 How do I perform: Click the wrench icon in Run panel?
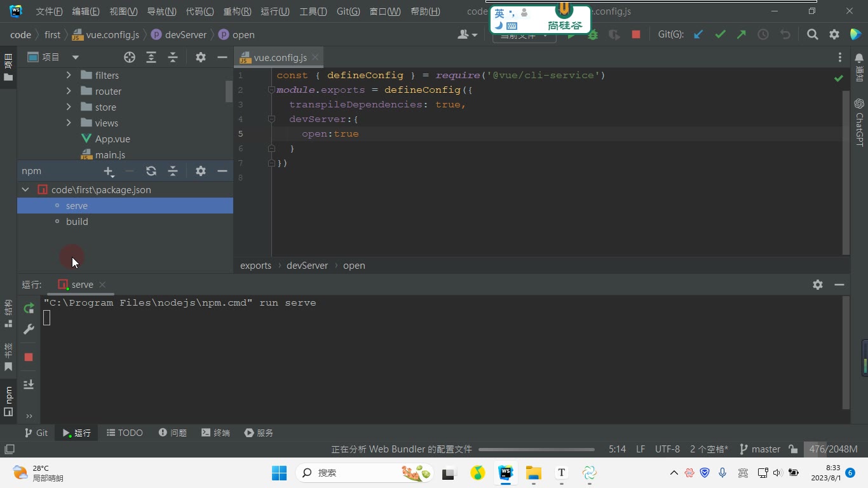[29, 329]
